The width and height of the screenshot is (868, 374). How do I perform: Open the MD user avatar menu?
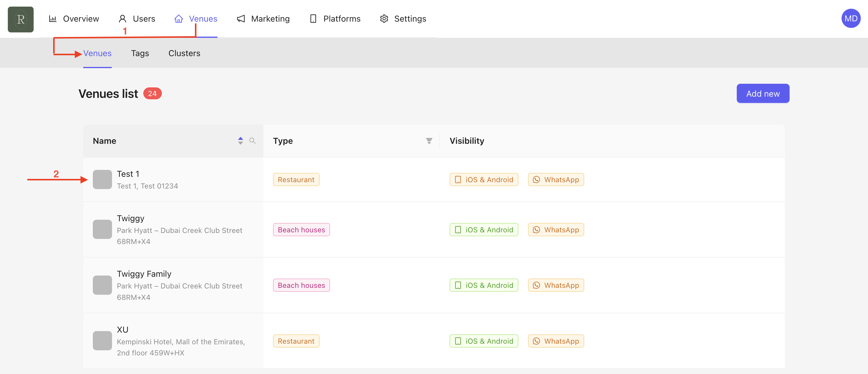(x=851, y=19)
